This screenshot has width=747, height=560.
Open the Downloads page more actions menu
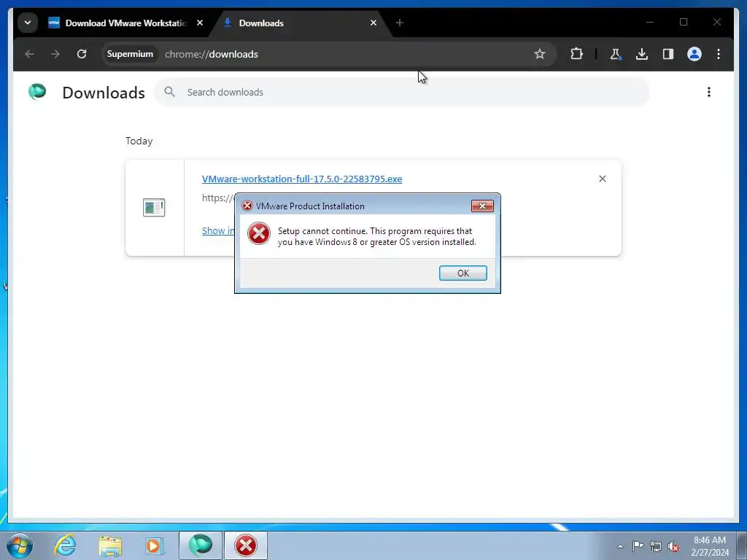coord(708,92)
